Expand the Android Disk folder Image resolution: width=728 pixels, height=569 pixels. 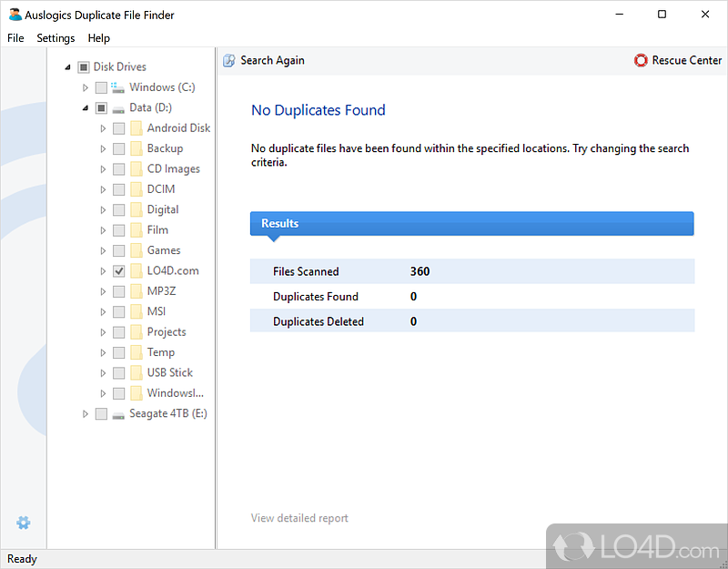103,128
